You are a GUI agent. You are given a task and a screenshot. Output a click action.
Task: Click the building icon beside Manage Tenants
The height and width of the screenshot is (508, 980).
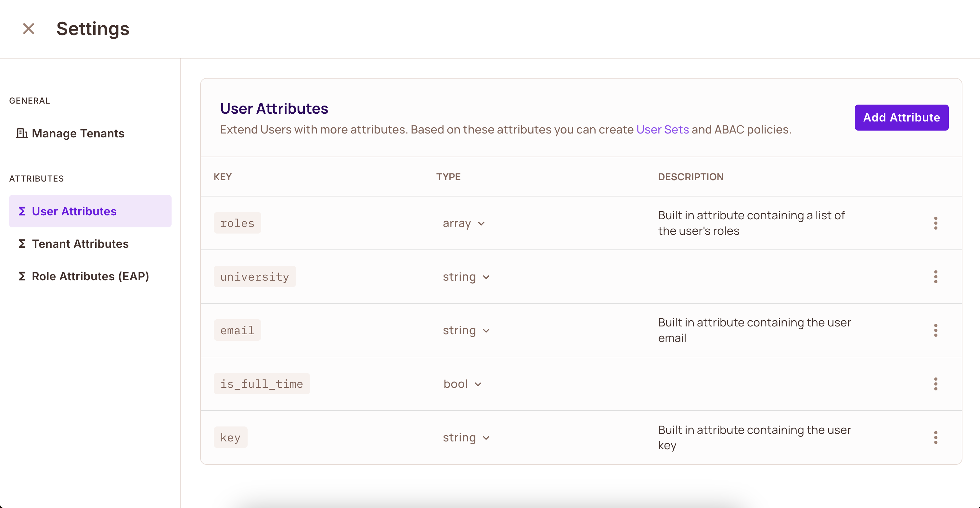click(22, 133)
